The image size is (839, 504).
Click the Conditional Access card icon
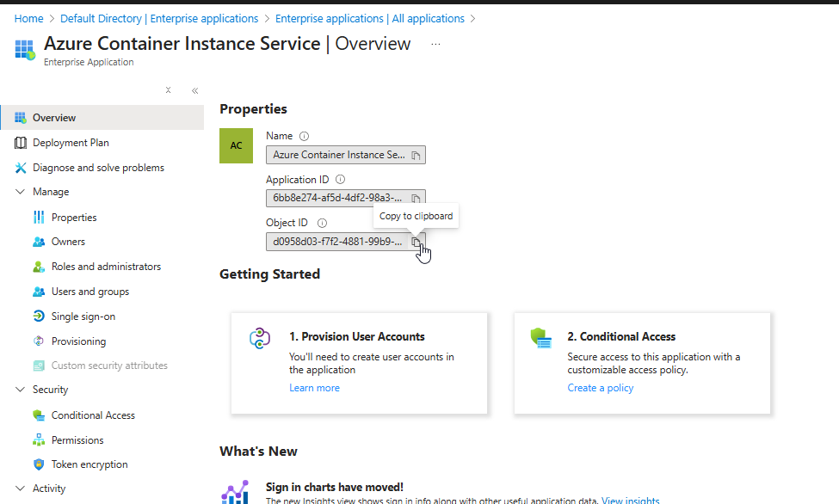(541, 338)
